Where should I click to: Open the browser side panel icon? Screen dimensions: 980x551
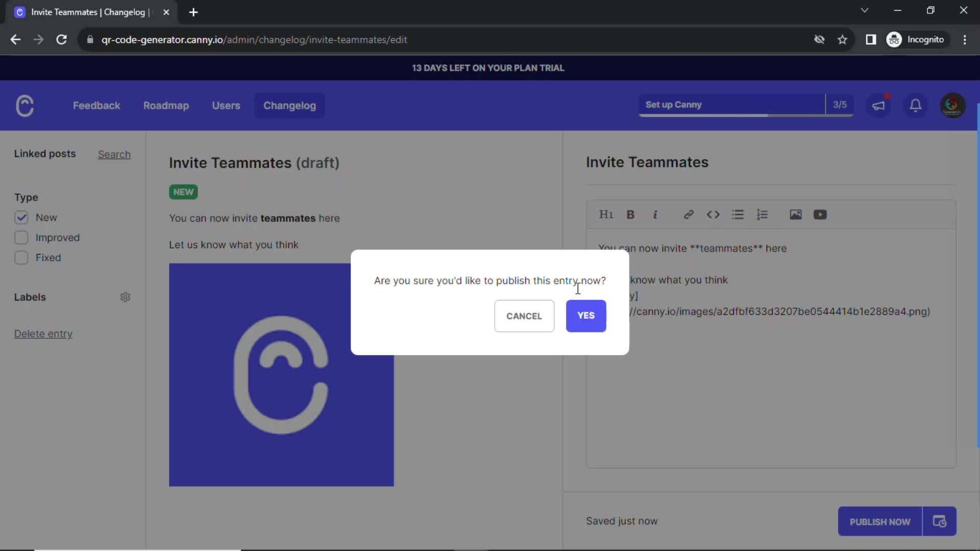click(x=871, y=39)
